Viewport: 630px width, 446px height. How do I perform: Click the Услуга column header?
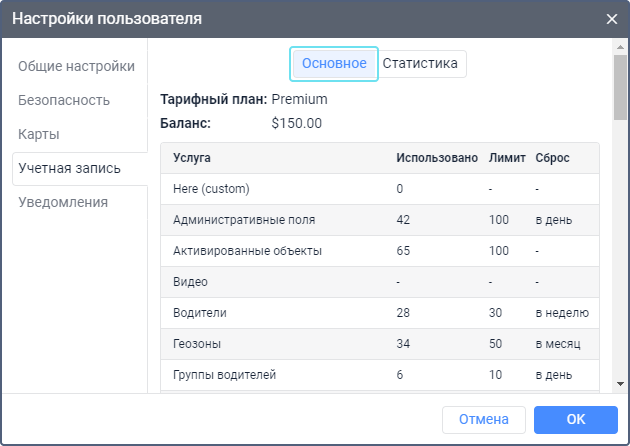pos(191,158)
